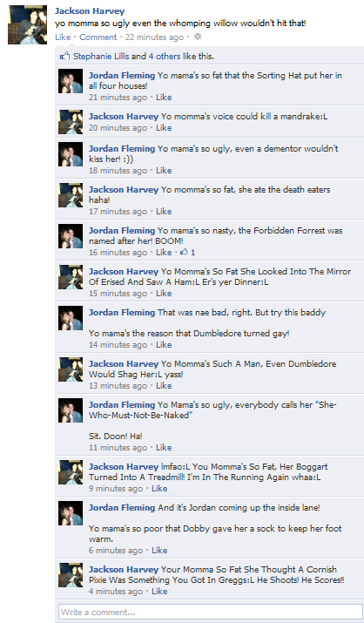This screenshot has width=364, height=623.
Task: Click Jackson Harvey's name on the death eaters comment
Action: [124, 190]
